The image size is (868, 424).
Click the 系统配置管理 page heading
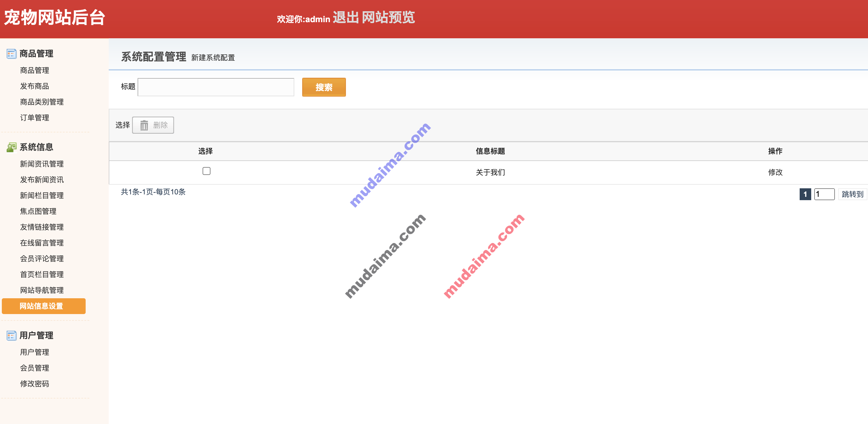154,56
